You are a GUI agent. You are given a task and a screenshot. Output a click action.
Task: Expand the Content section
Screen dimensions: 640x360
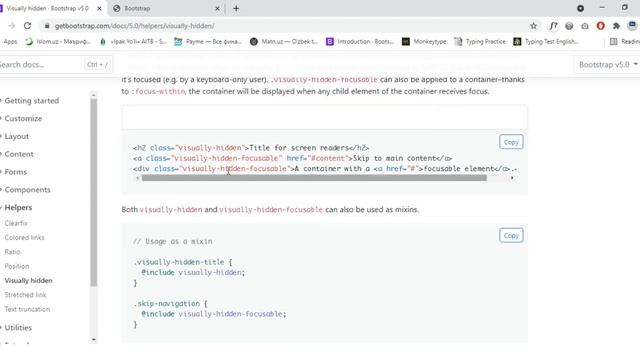point(18,154)
